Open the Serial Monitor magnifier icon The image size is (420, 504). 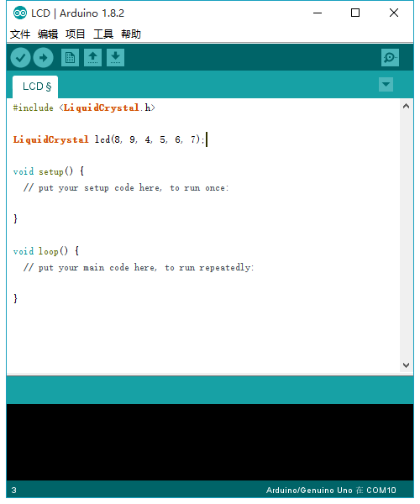tap(390, 58)
